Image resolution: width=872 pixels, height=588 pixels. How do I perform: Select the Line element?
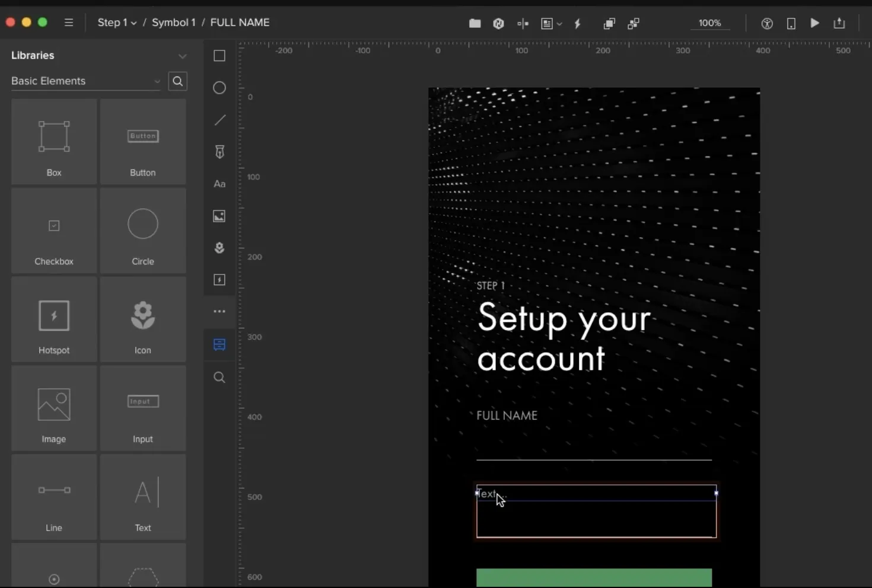54,497
